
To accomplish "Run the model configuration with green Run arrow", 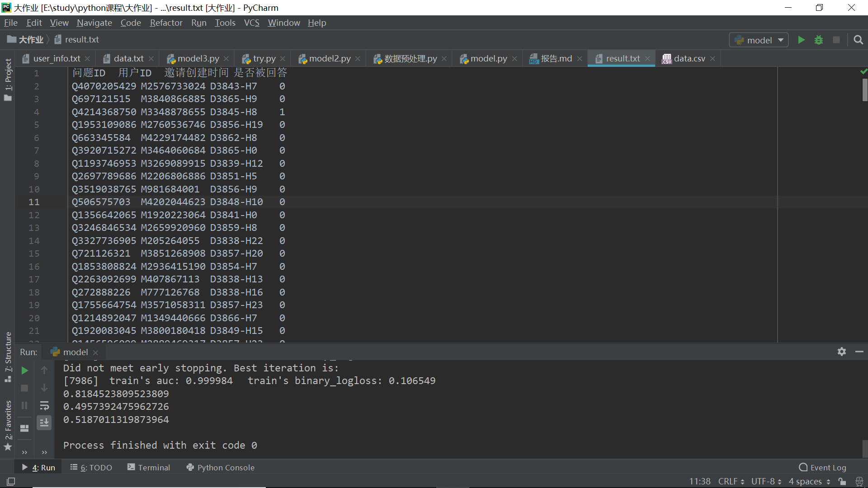I will [801, 40].
